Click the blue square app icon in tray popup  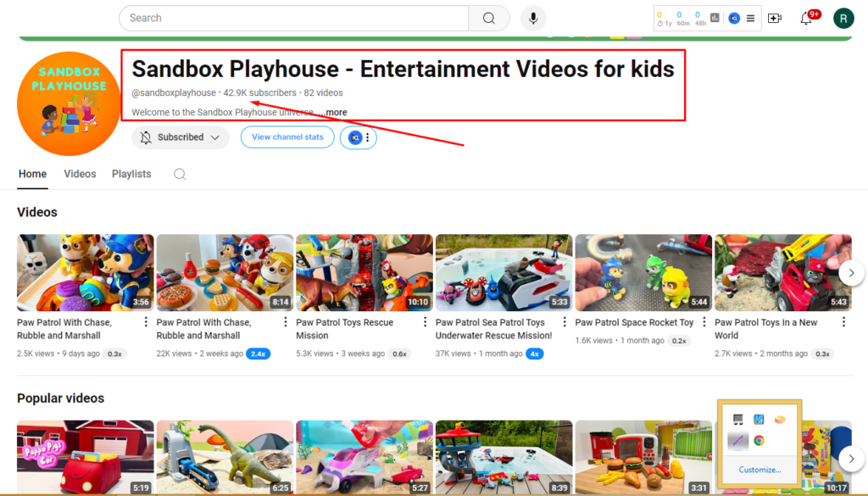(x=759, y=419)
